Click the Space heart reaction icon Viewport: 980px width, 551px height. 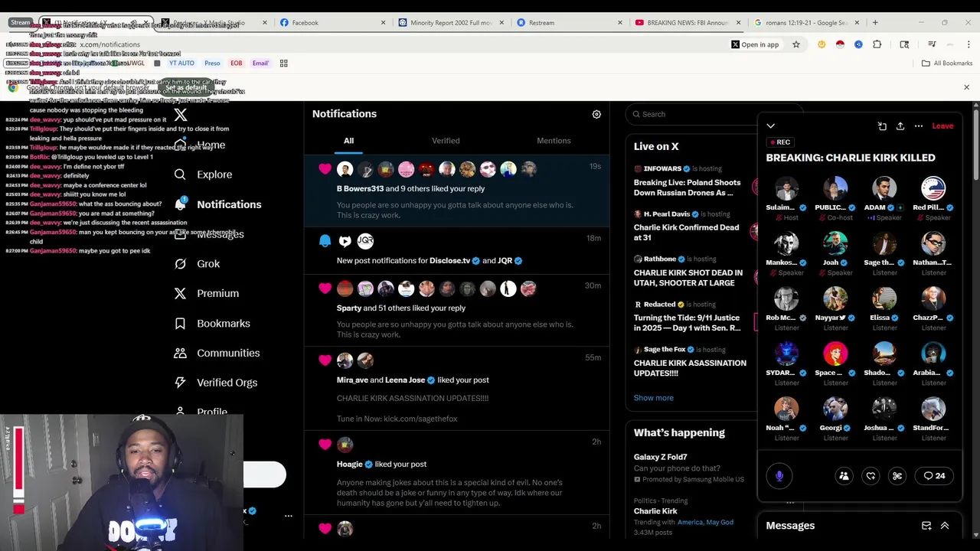point(871,476)
